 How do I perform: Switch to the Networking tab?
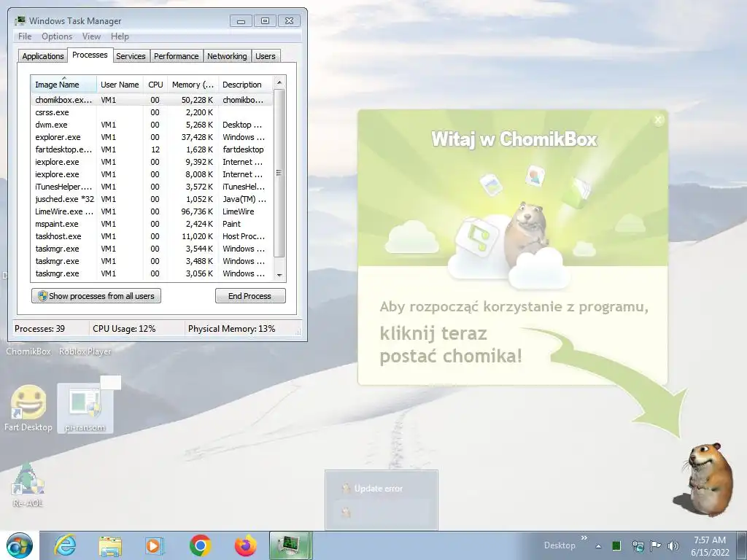pyautogui.click(x=227, y=55)
